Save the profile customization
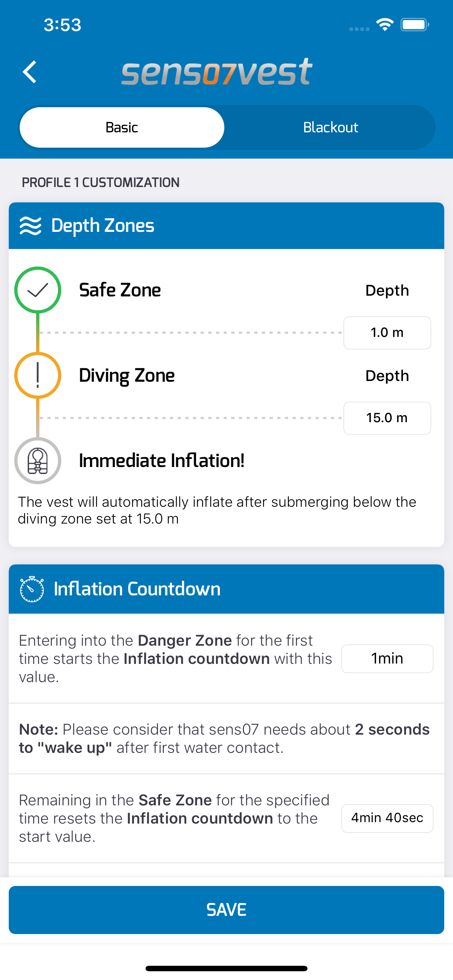Image resolution: width=453 pixels, height=980 pixels. [226, 910]
